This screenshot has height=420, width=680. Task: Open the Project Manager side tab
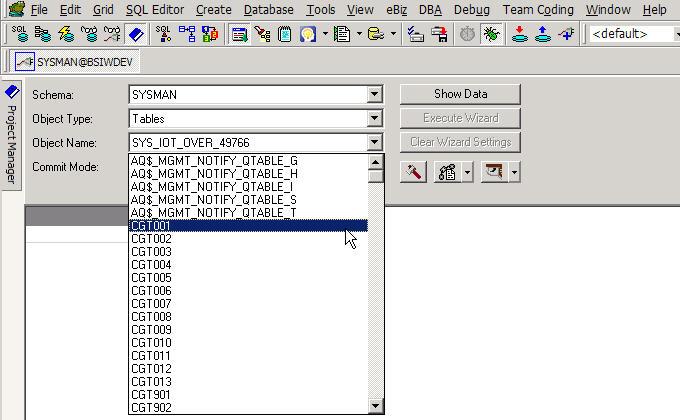point(12,135)
